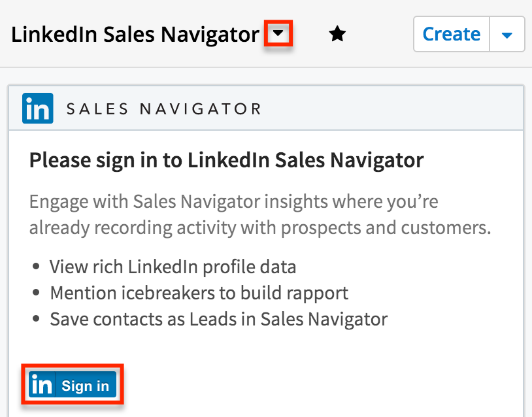Click the Create button

(451, 33)
